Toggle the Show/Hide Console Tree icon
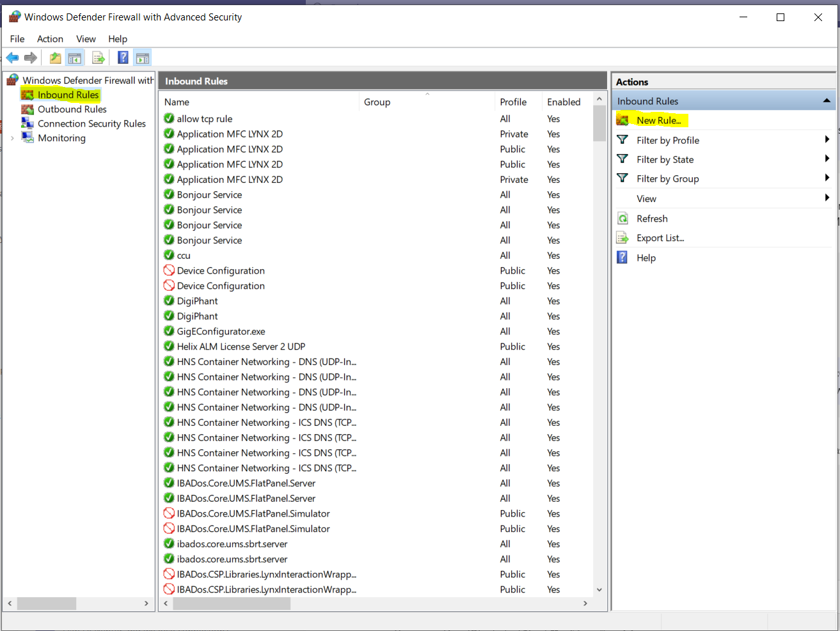Screen dimensions: 840x631 point(75,58)
